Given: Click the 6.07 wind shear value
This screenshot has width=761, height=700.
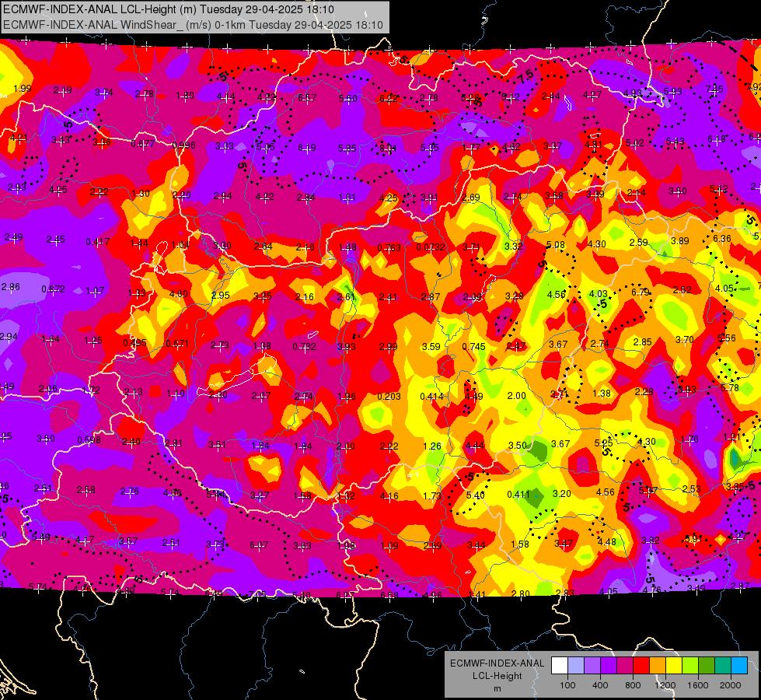Looking at the screenshot, I should (259, 545).
